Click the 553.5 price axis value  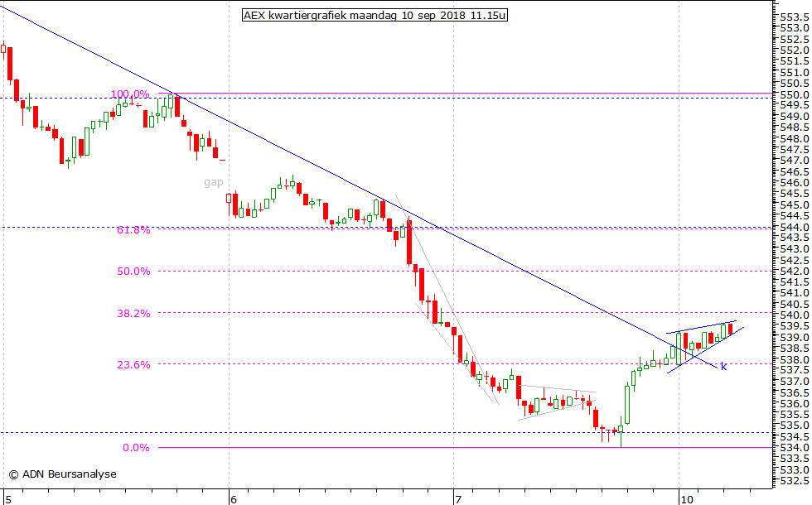(795, 17)
